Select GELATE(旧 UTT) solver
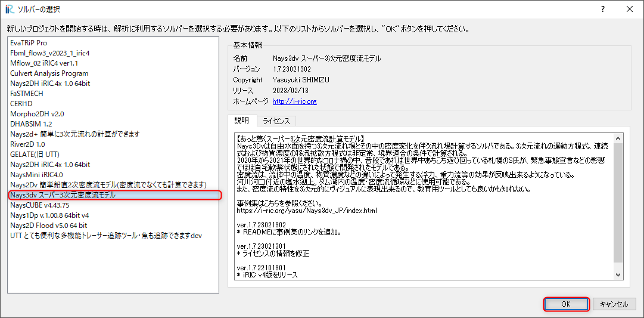The width and height of the screenshot is (644, 318). 113,155
